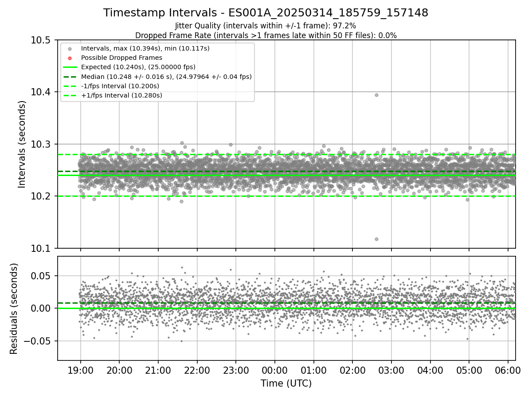Click legend entry 'Possible Dropped Frames'
532x399 pixels.
tap(121, 58)
